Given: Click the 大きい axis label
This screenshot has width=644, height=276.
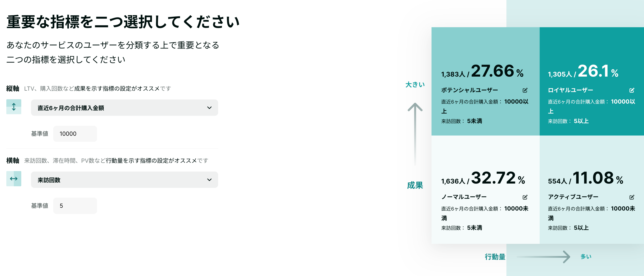Looking at the screenshot, I should pos(415,85).
